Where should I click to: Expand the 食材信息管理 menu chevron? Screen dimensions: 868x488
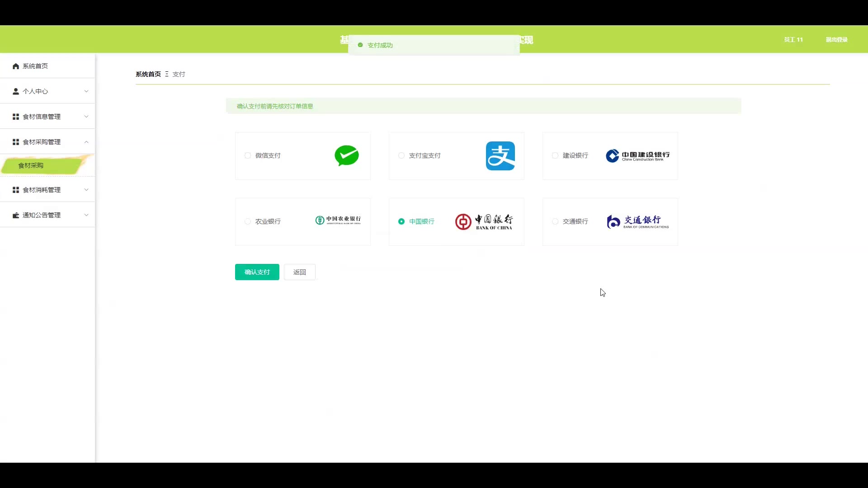[x=86, y=117]
